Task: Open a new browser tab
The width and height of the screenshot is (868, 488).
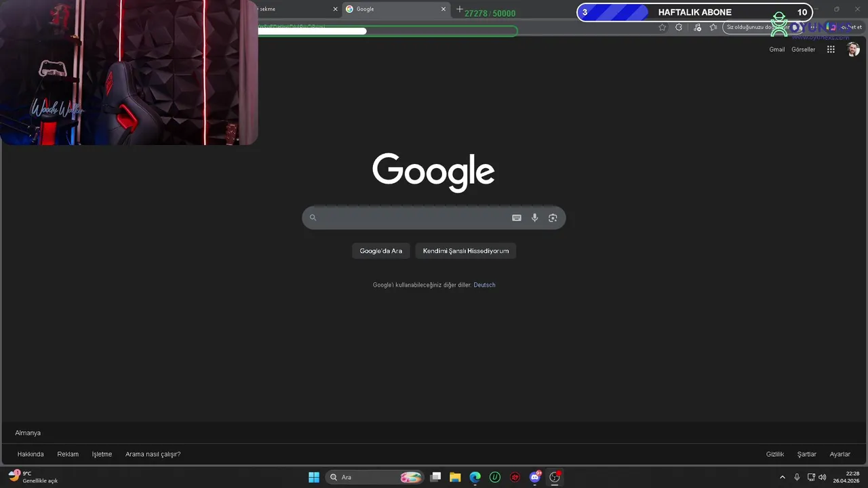Action: (x=459, y=9)
